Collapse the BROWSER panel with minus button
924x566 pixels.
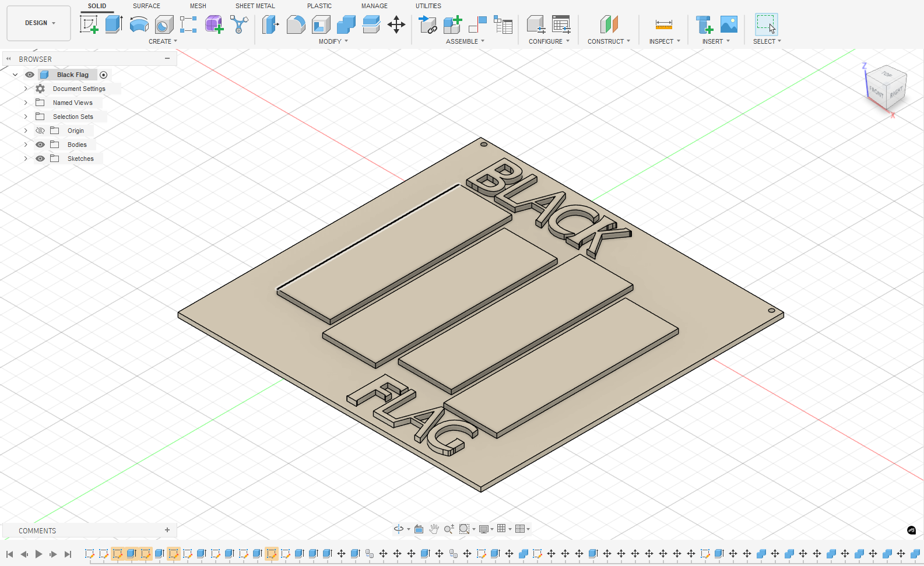pos(167,58)
